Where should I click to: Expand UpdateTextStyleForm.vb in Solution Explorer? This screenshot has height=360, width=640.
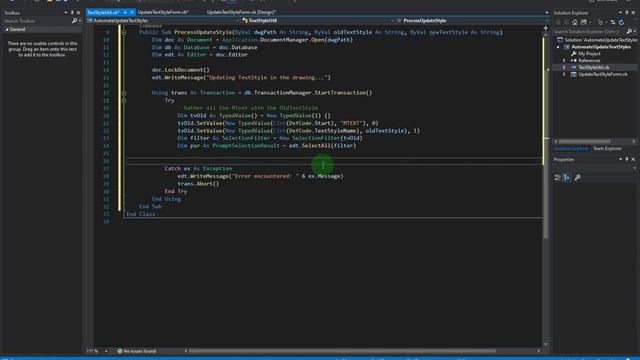pos(564,74)
